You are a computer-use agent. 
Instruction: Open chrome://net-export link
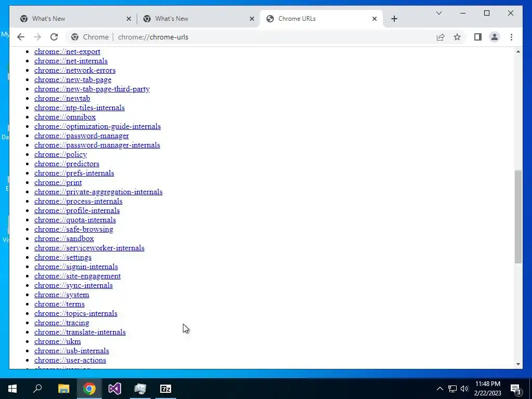(x=67, y=51)
